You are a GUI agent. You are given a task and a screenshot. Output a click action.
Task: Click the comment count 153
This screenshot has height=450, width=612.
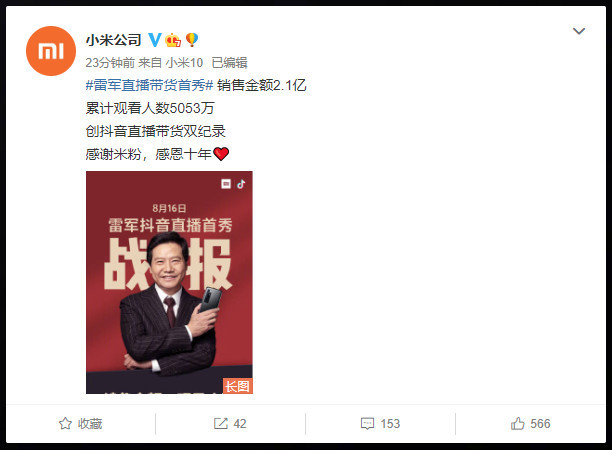[x=390, y=423]
